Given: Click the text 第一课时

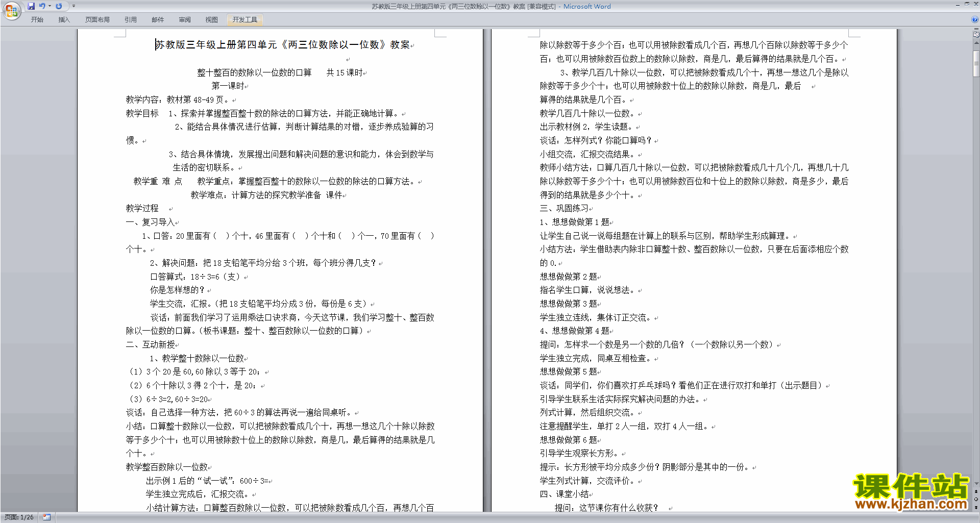Looking at the screenshot, I should point(228,86).
